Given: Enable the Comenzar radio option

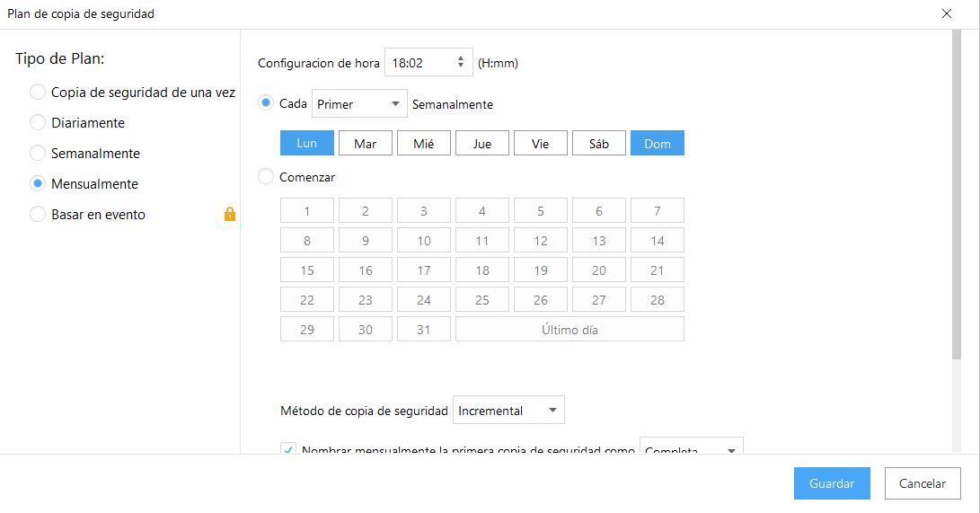Looking at the screenshot, I should pyautogui.click(x=266, y=177).
